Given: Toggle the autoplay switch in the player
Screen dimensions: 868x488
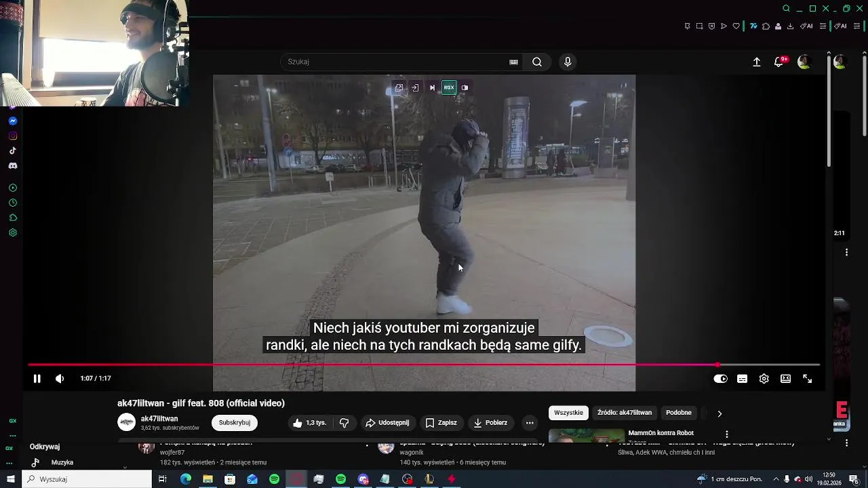Looking at the screenshot, I should (721, 379).
